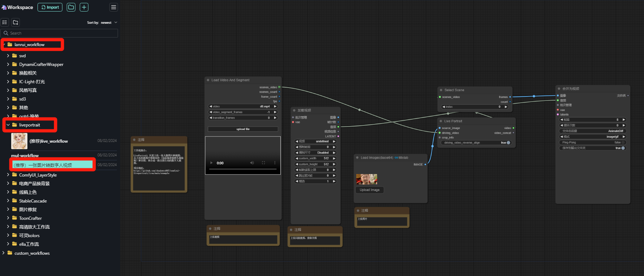This screenshot has width=644, height=276.
Task: Open the Sort by newest dropdown
Action: coord(102,22)
